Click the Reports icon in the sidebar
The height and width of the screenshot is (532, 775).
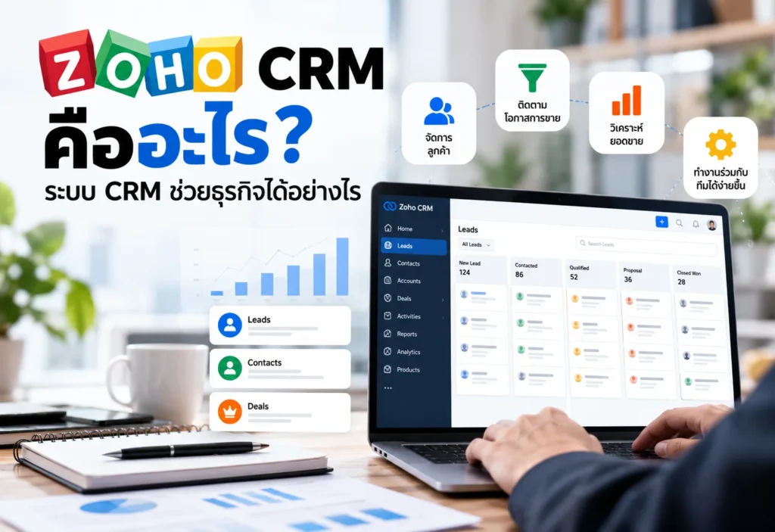388,334
